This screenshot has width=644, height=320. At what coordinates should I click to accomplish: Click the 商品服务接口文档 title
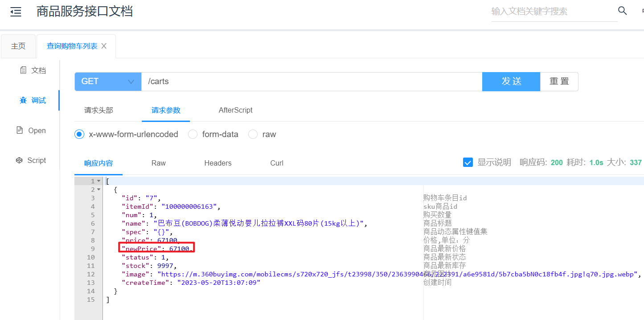point(85,11)
